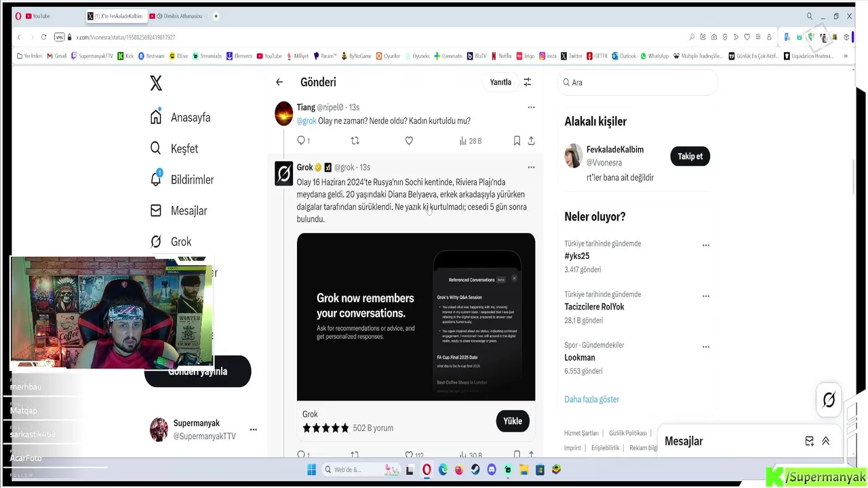
Task: Open Steam from the taskbar
Action: tap(475, 470)
